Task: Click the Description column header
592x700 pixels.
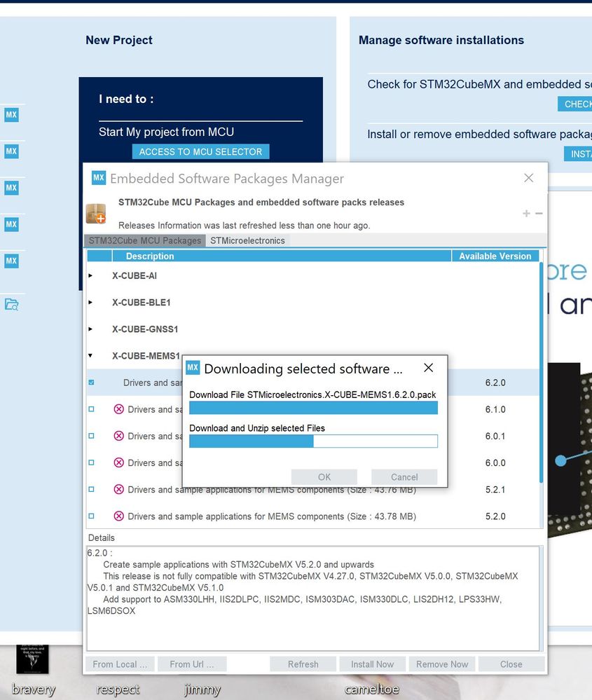Action: coord(281,256)
